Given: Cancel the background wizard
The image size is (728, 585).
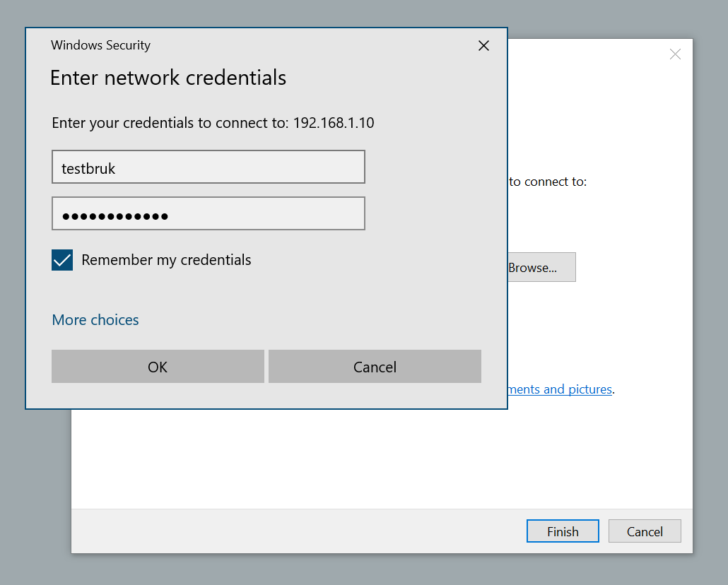Looking at the screenshot, I should pos(645,531).
